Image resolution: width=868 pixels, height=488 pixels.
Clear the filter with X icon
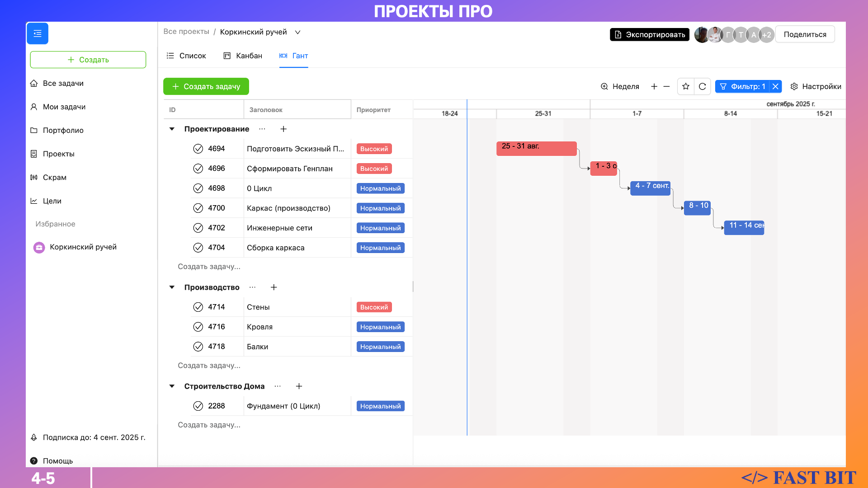click(775, 86)
